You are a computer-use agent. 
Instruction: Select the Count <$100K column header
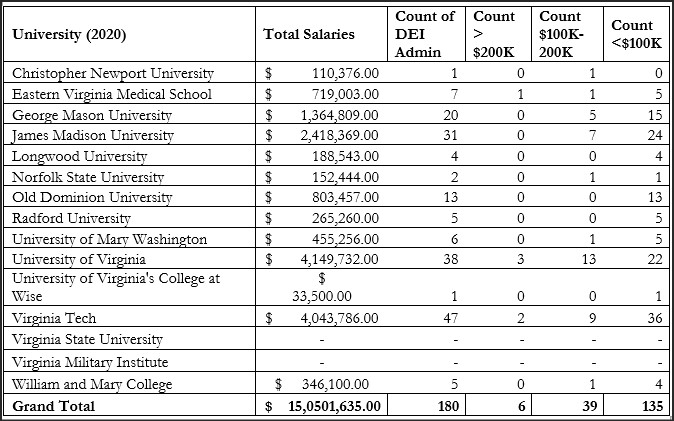point(631,34)
